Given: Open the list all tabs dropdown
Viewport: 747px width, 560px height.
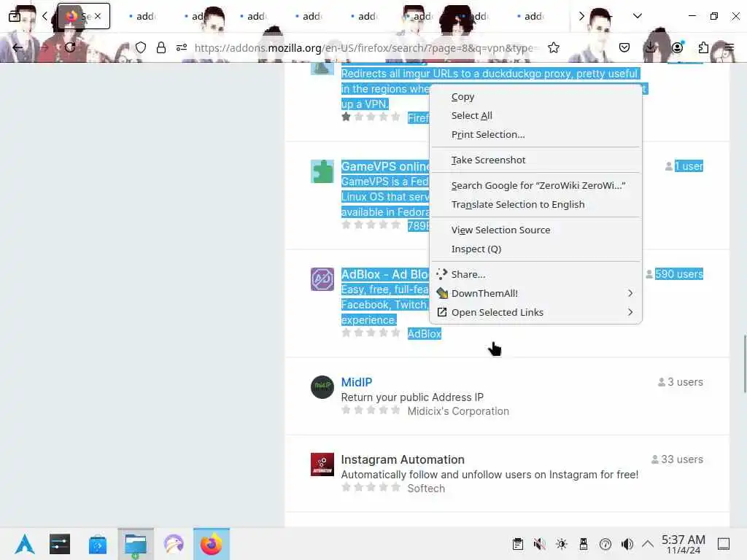Looking at the screenshot, I should point(638,16).
